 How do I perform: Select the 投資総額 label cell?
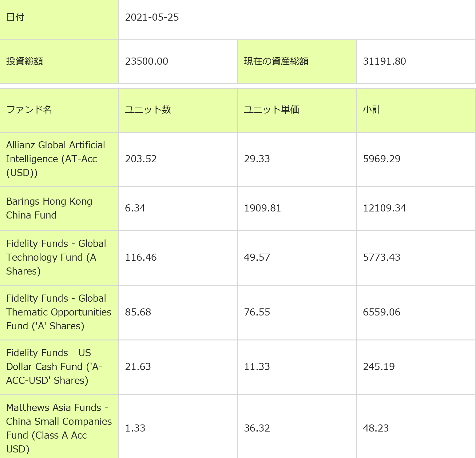point(25,61)
